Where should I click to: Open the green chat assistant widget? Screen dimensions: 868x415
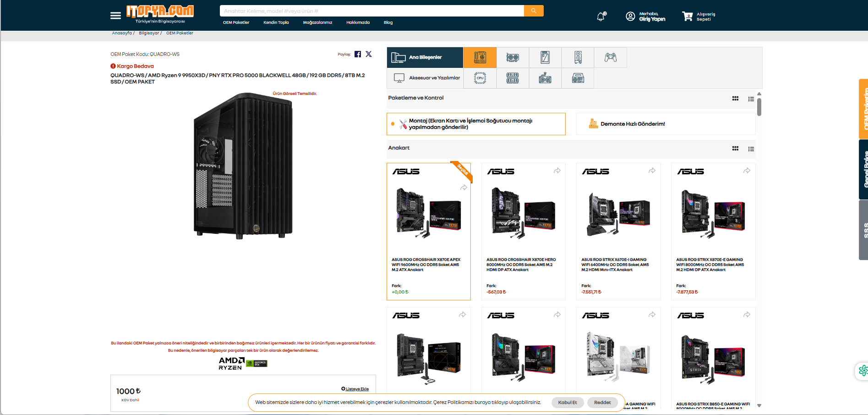862,371
